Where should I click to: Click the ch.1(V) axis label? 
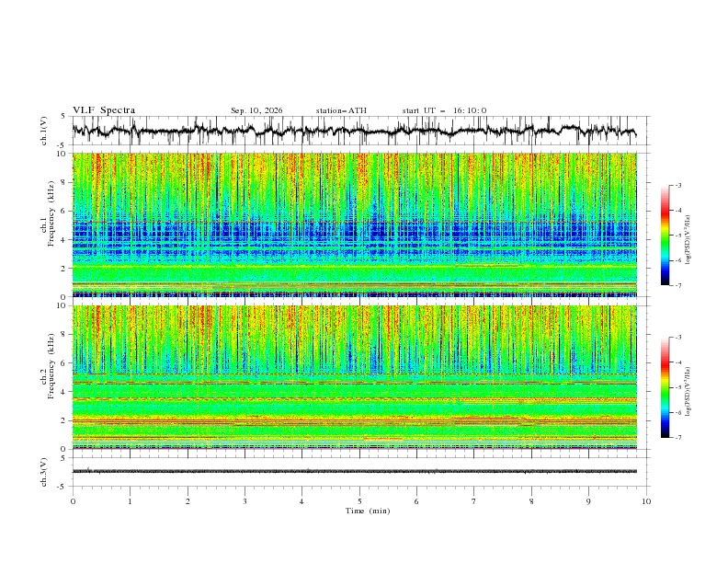click(44, 131)
